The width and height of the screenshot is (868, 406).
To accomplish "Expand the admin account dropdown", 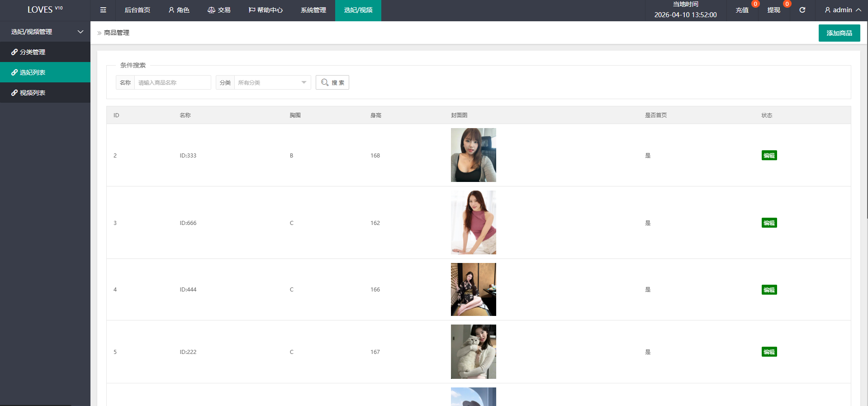I will [843, 10].
